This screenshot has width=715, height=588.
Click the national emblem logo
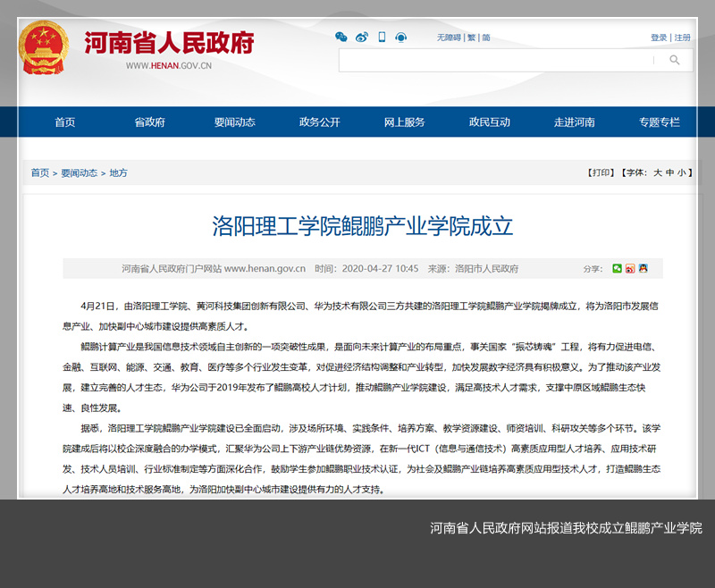[x=45, y=49]
